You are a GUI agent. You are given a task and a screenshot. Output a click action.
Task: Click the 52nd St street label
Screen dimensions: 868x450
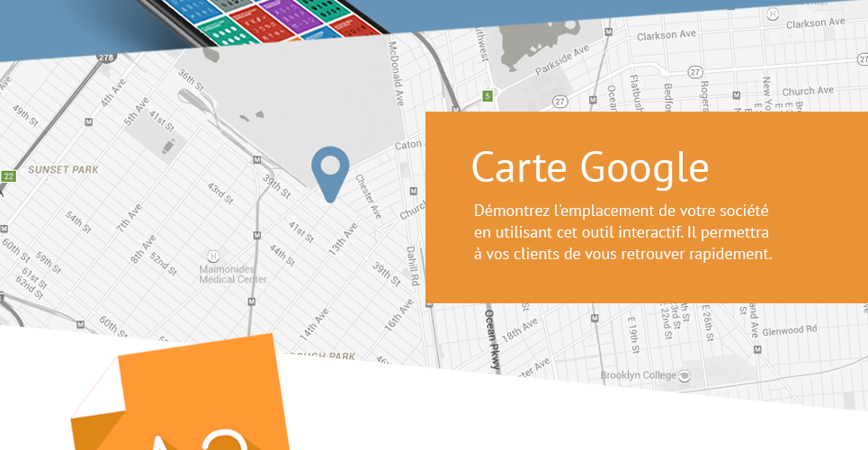pos(164,263)
